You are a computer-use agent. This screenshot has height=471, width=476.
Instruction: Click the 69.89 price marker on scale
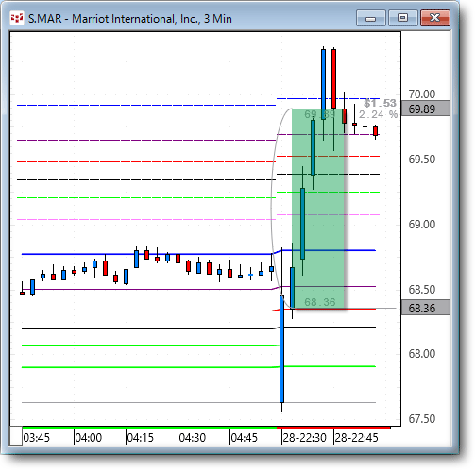coord(426,109)
